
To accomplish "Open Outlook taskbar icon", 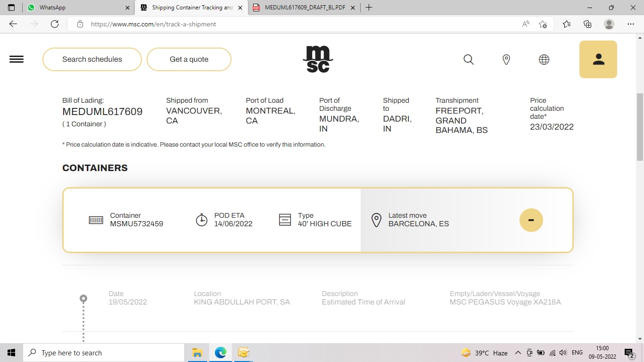I will pos(243,353).
